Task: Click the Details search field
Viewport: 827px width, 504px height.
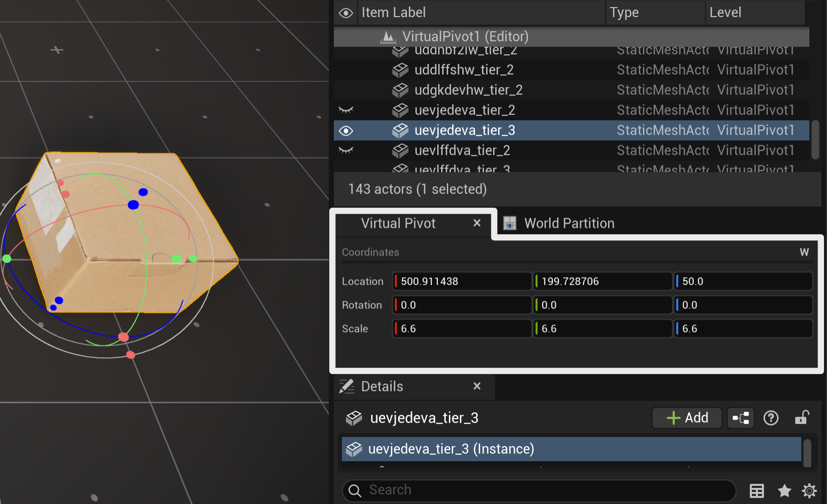Action: pyautogui.click(x=539, y=490)
